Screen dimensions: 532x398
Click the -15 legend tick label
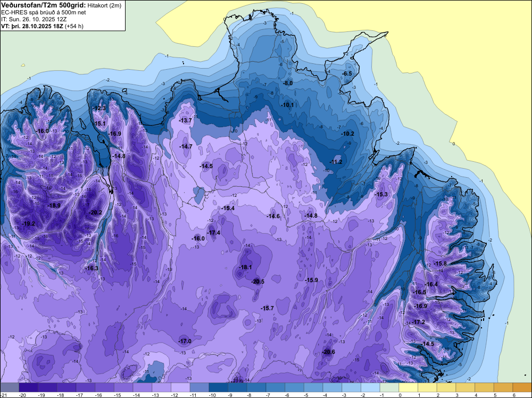point(118,395)
